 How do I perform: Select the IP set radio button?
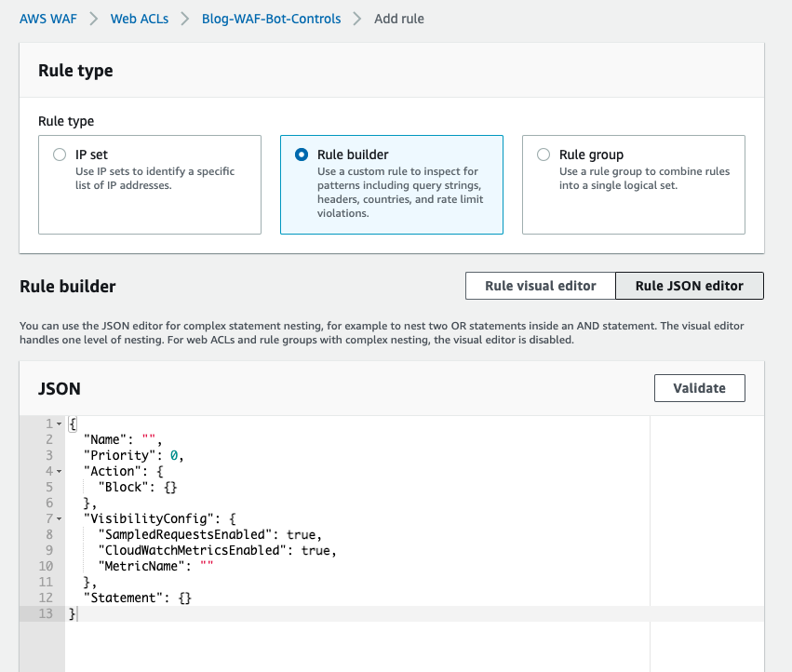[60, 155]
